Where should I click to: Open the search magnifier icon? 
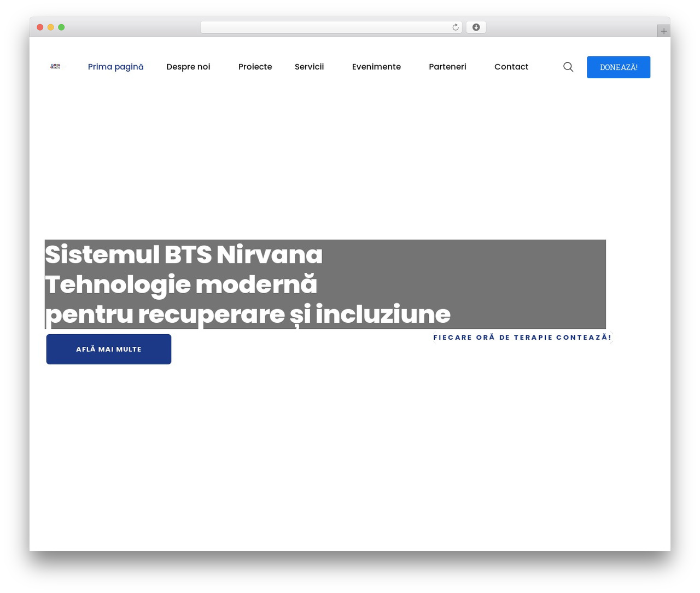(x=568, y=67)
